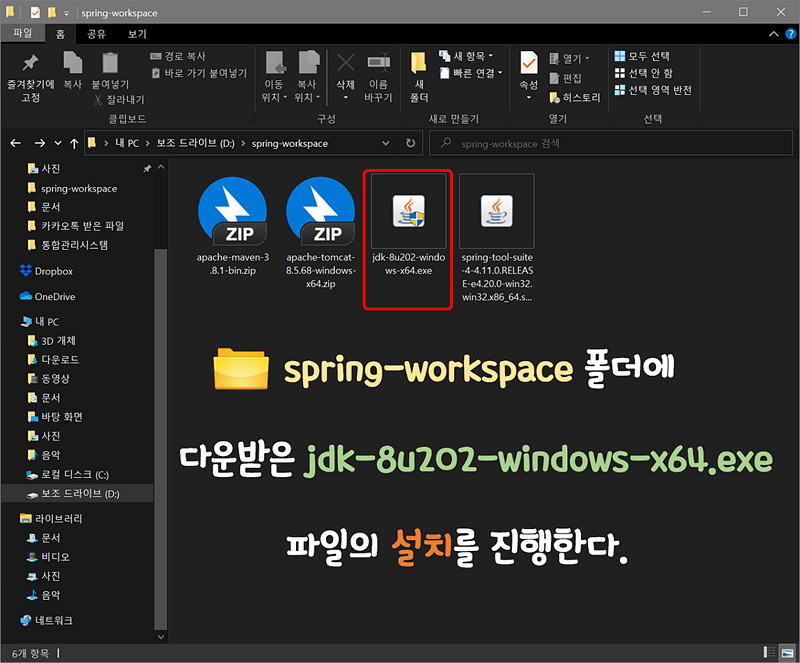Viewport: 800px width, 663px height.
Task: Select jdk-8u202-windows-x64.exe file
Action: [408, 226]
